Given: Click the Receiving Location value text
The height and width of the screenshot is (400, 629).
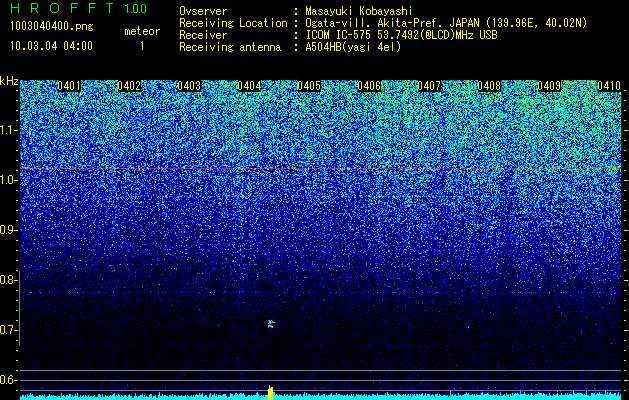Looking at the screenshot, I should 446,23.
